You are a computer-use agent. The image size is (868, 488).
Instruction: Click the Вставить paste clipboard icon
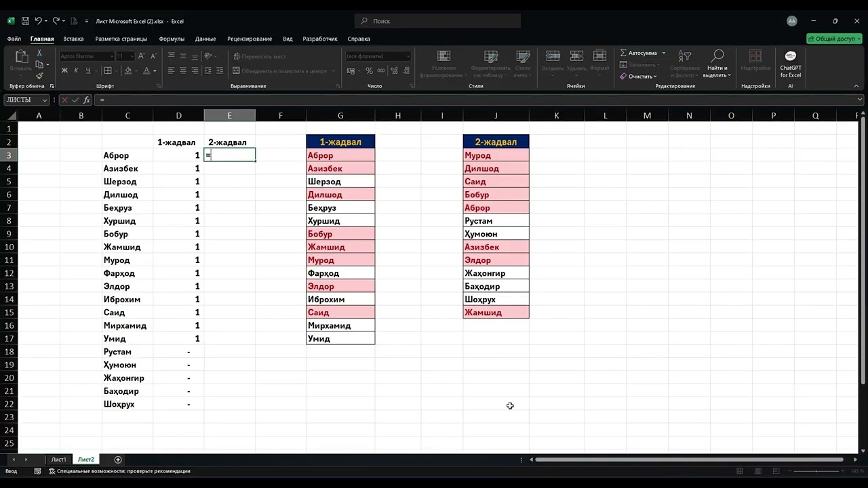pos(21,57)
